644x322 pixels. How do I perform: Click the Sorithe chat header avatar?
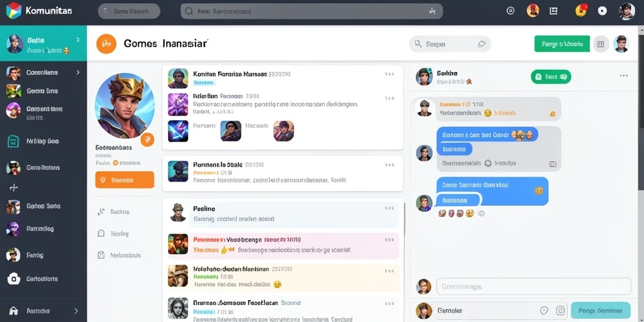click(x=425, y=77)
